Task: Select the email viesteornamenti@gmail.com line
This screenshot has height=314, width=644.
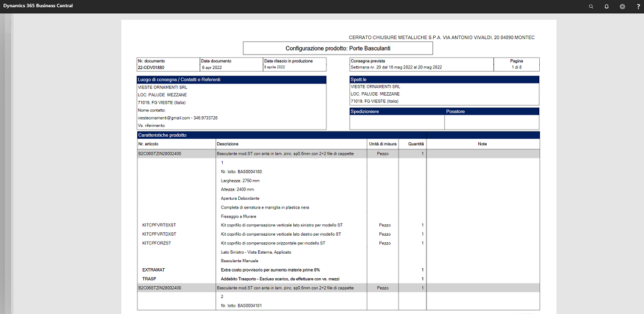Action: [x=178, y=118]
